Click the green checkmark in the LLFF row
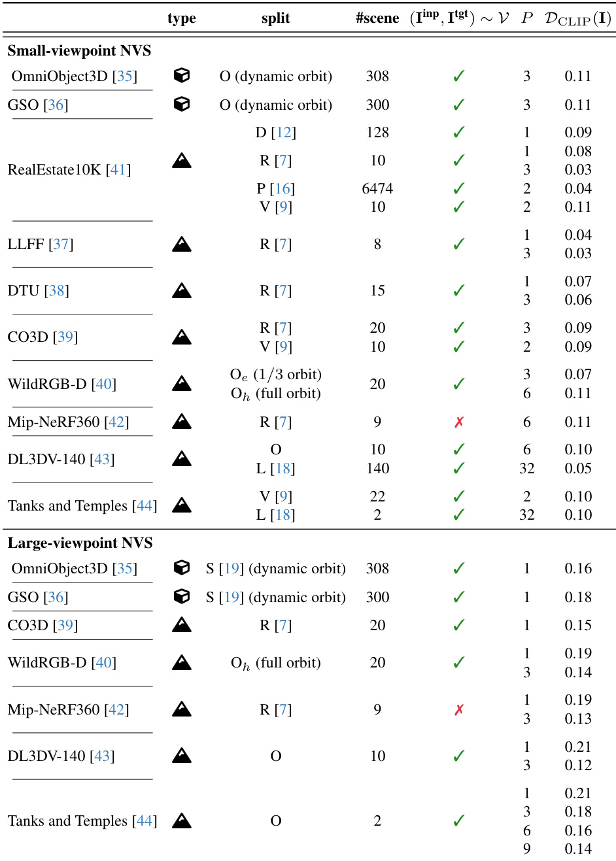Screen dimensions: 616x861 tap(459, 245)
